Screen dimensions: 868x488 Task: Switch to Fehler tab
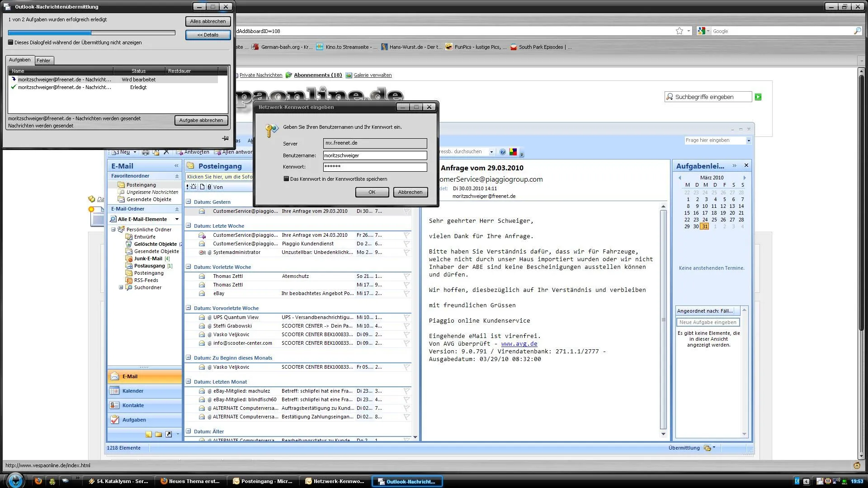pyautogui.click(x=43, y=61)
